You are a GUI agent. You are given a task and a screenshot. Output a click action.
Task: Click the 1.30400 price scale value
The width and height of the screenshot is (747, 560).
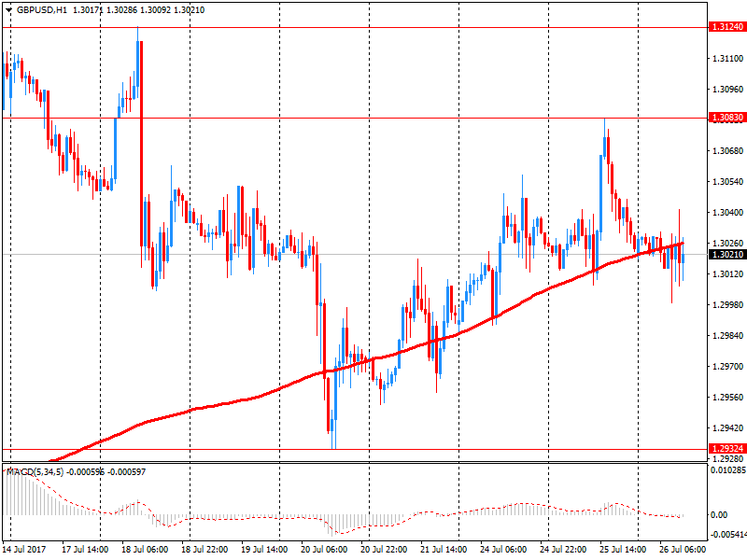tap(728, 213)
